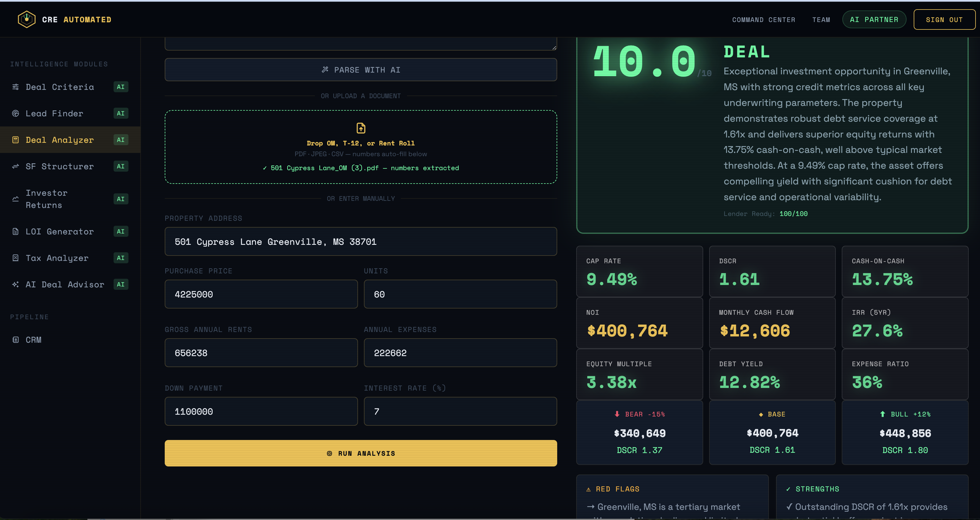Image resolution: width=980 pixels, height=520 pixels.
Task: Click the Strengths checkmark icon
Action: [x=788, y=489]
